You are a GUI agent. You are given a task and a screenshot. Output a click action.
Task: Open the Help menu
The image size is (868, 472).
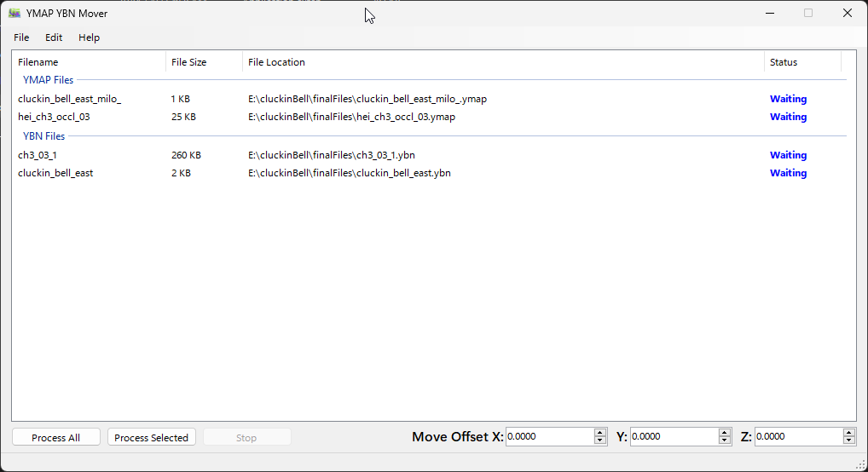90,37
